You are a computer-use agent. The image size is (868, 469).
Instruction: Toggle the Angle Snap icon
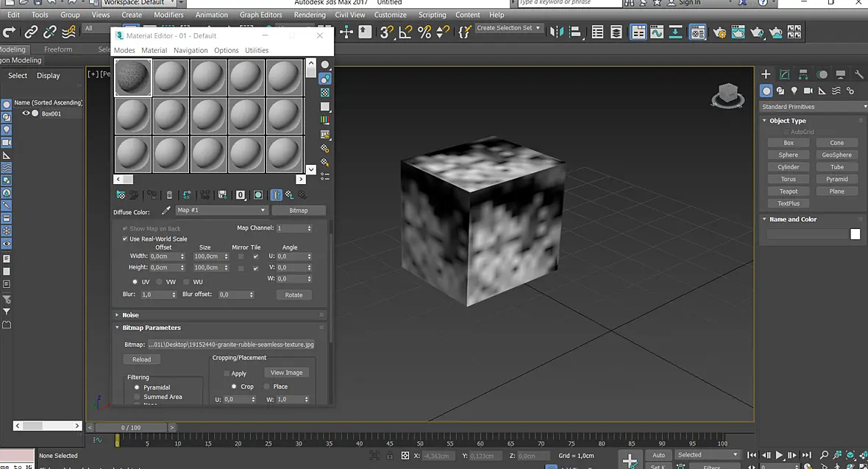click(405, 32)
